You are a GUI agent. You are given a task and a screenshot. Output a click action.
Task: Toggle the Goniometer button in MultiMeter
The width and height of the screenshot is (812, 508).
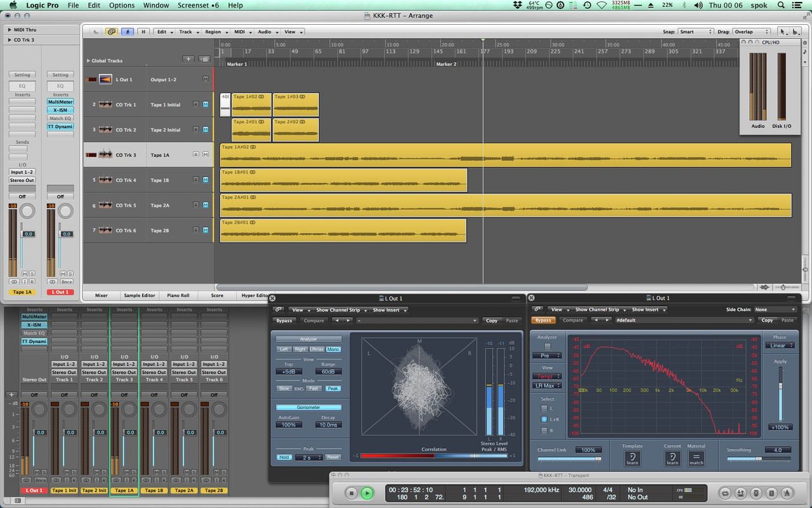pos(309,407)
